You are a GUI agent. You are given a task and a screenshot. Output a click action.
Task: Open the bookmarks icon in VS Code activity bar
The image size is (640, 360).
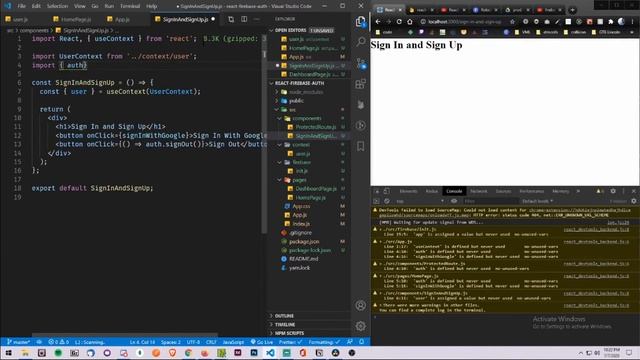[x=361, y=146]
